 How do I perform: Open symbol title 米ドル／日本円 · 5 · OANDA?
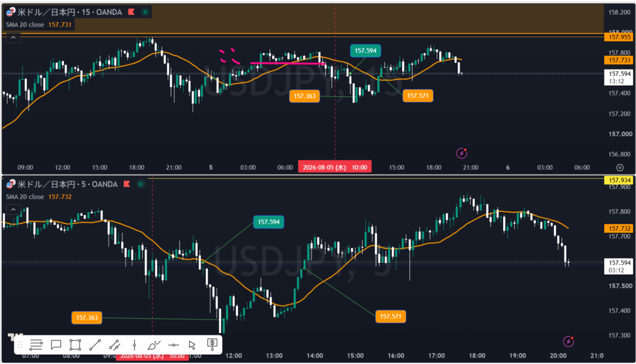(x=67, y=184)
